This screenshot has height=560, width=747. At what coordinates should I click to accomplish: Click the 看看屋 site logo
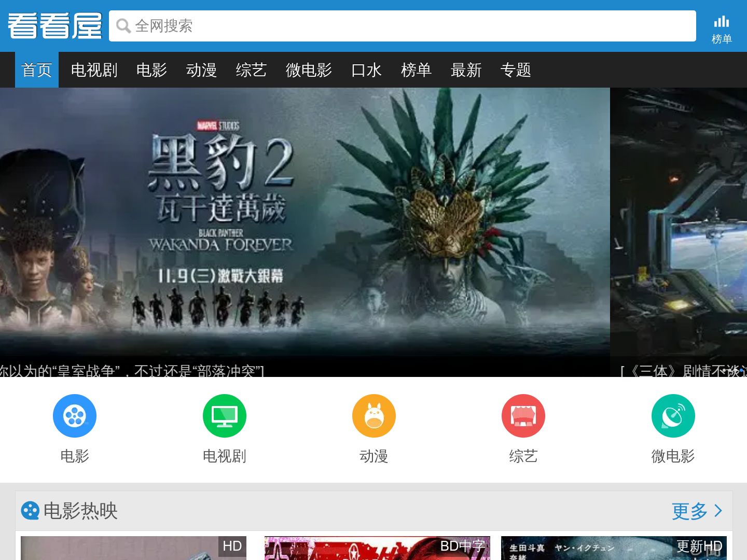(54, 26)
